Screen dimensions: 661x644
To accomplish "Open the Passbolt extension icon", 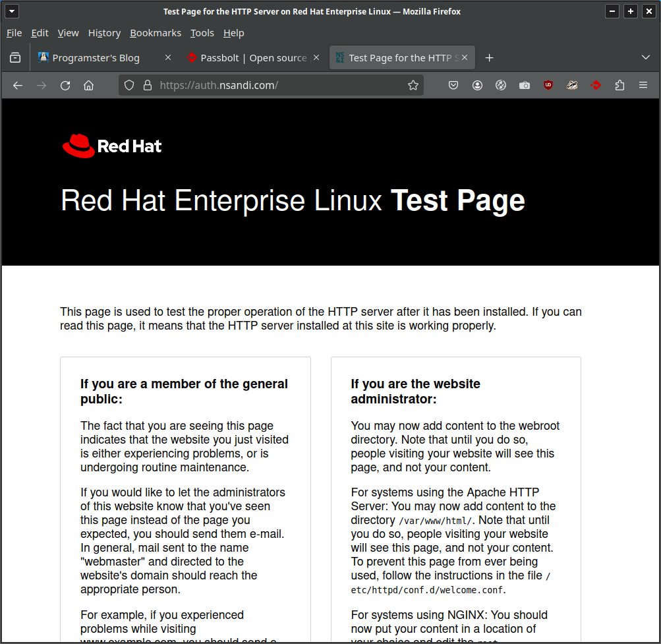I will [596, 85].
